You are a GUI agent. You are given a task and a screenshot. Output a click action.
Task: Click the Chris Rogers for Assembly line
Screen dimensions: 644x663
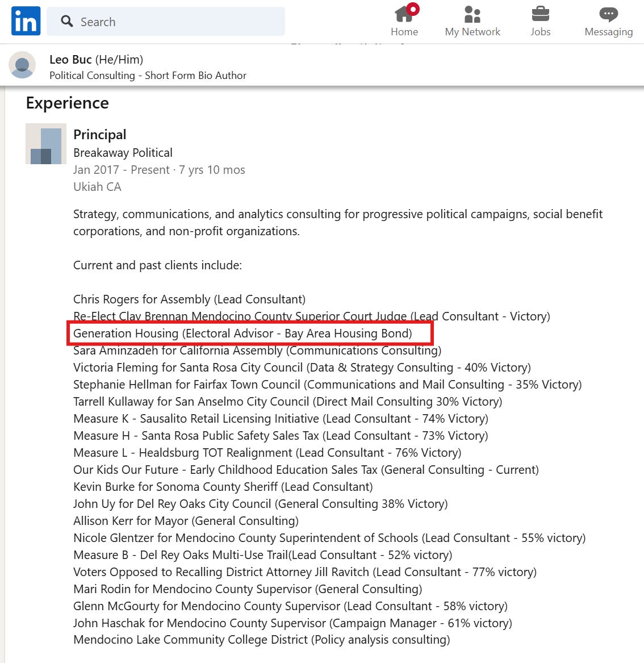click(189, 299)
